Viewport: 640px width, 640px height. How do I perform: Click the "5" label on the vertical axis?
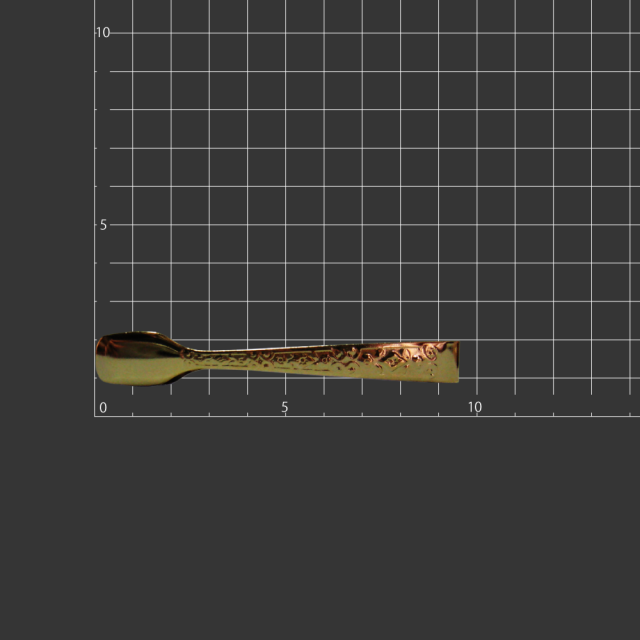click(x=102, y=225)
